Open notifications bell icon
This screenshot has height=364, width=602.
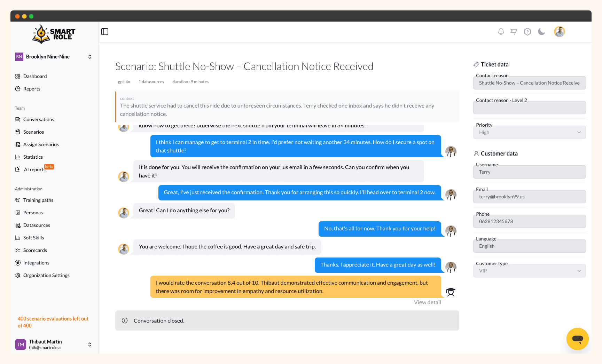point(501,32)
